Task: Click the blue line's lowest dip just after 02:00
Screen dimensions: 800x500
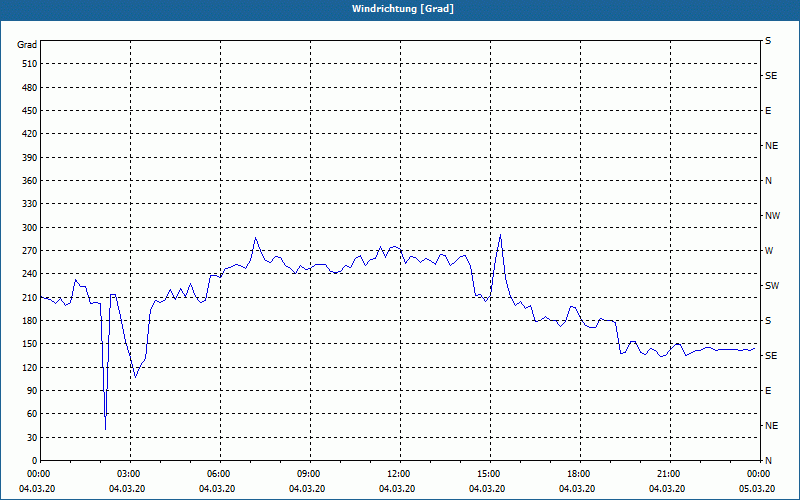Action: tap(106, 429)
